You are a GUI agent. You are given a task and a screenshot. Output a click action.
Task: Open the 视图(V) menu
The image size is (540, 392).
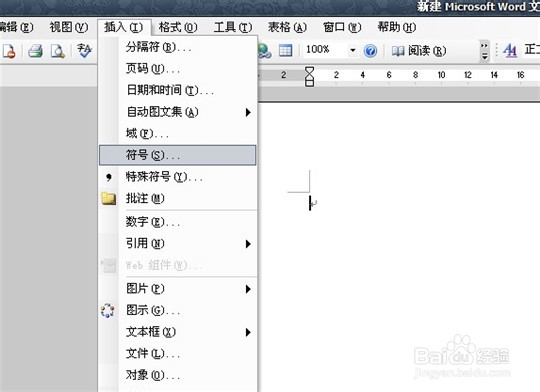point(69,27)
